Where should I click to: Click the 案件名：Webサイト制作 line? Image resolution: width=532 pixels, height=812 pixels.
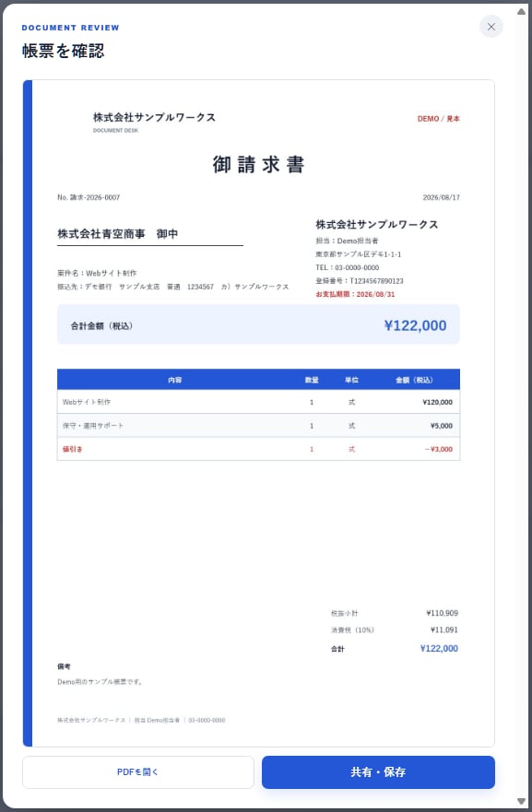click(97, 273)
